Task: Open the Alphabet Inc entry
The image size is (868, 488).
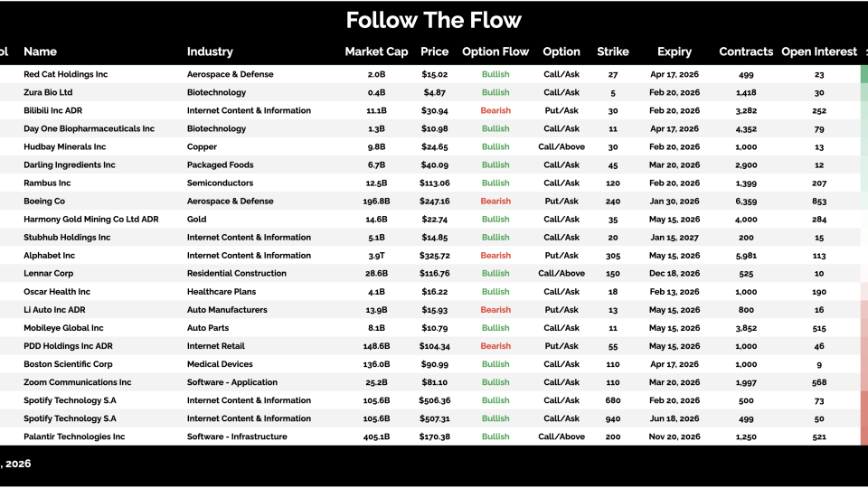Action: [49, 255]
